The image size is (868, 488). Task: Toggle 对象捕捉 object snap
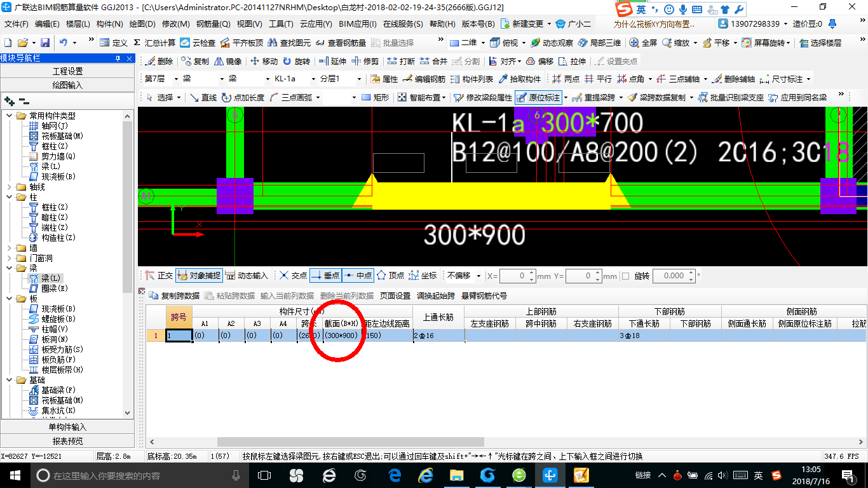pos(199,276)
